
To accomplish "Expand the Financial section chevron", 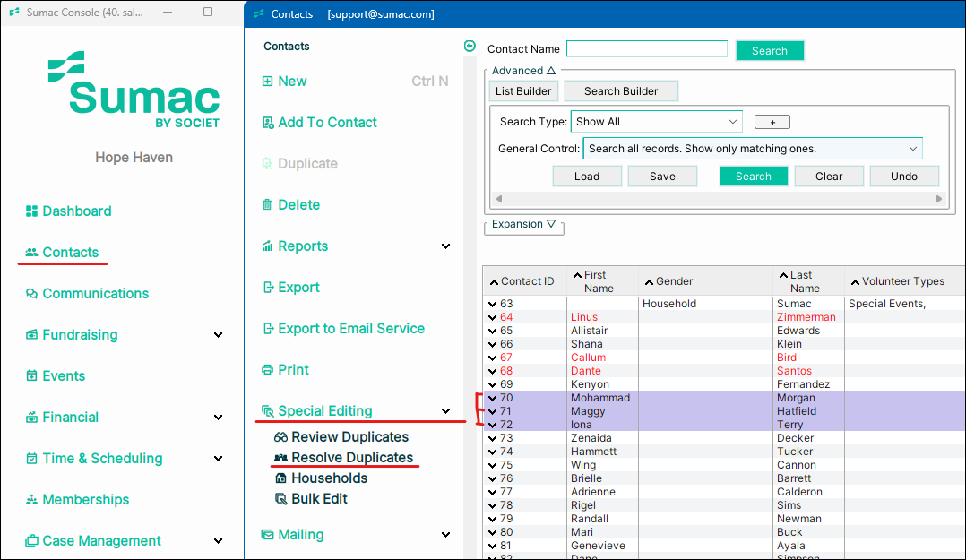I will click(x=218, y=418).
